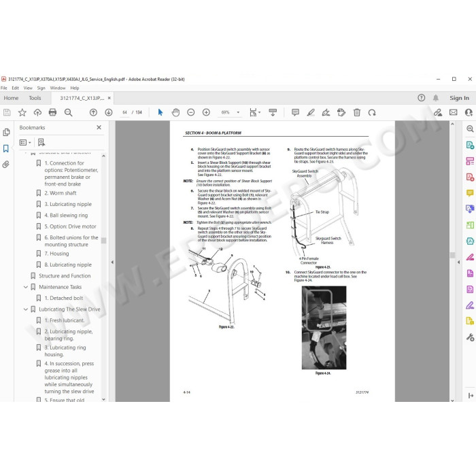Viewport: 476px width, 476px height.
Task: Click the upload to cloud icon
Action: pos(37,113)
